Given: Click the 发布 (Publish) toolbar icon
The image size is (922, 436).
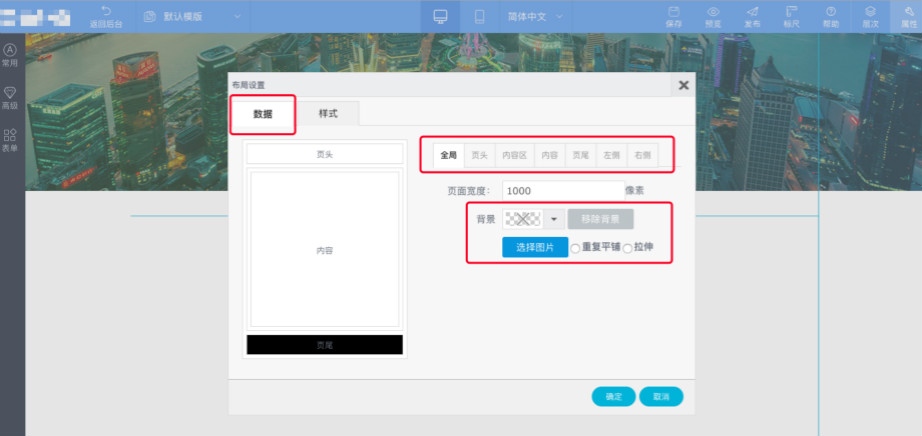Looking at the screenshot, I should 752,16.
